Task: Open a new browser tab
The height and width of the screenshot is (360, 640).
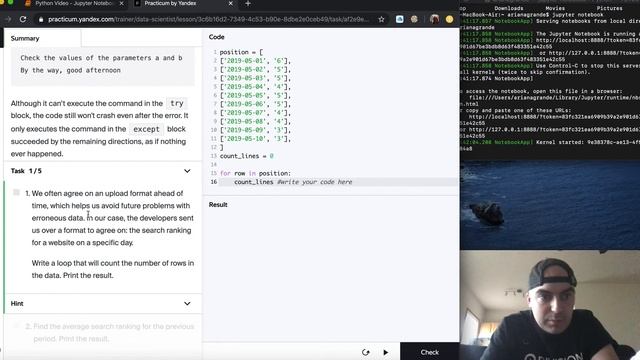Action: pyautogui.click(x=248, y=4)
